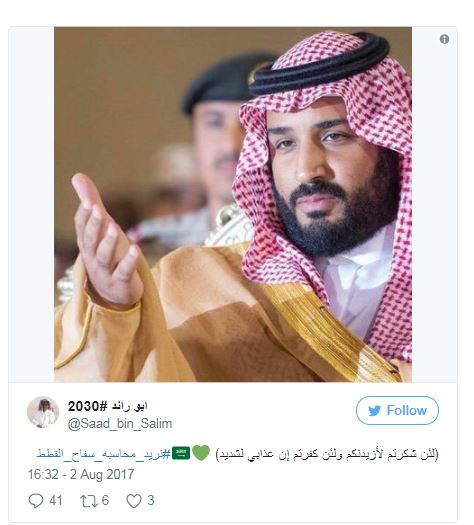The width and height of the screenshot is (474, 525).
Task: Click the info icon at the tweet's corner
Action: pyautogui.click(x=444, y=39)
